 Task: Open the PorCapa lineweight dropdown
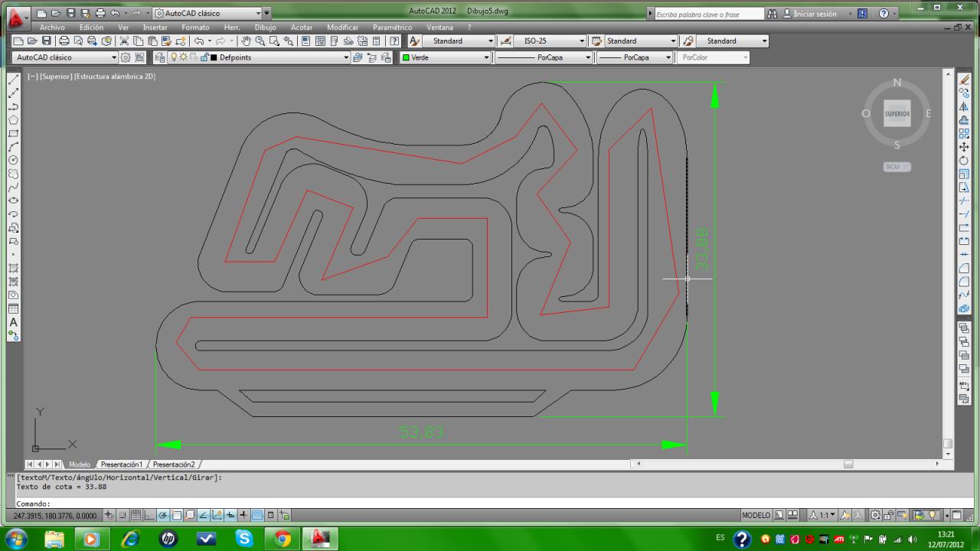[635, 57]
